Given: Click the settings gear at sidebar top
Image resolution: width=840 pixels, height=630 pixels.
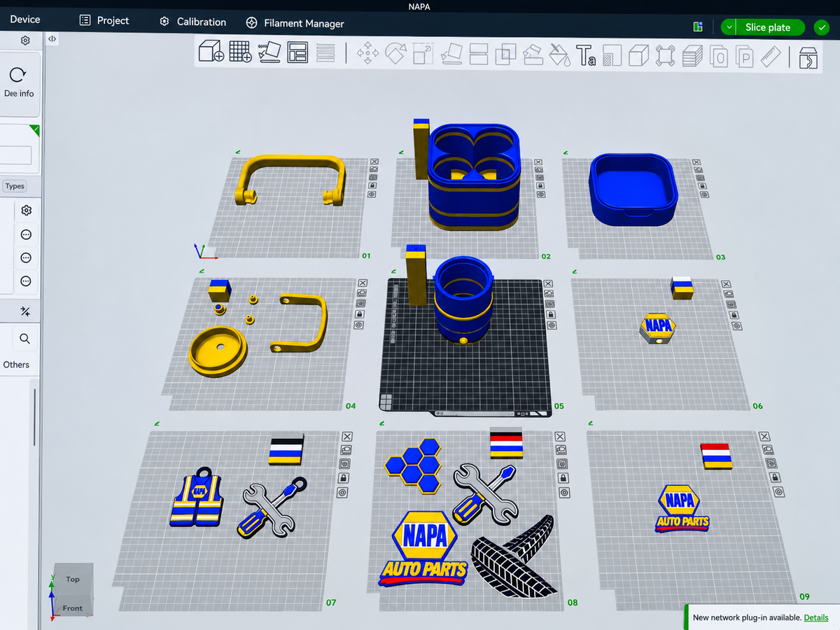Looking at the screenshot, I should coord(25,41).
